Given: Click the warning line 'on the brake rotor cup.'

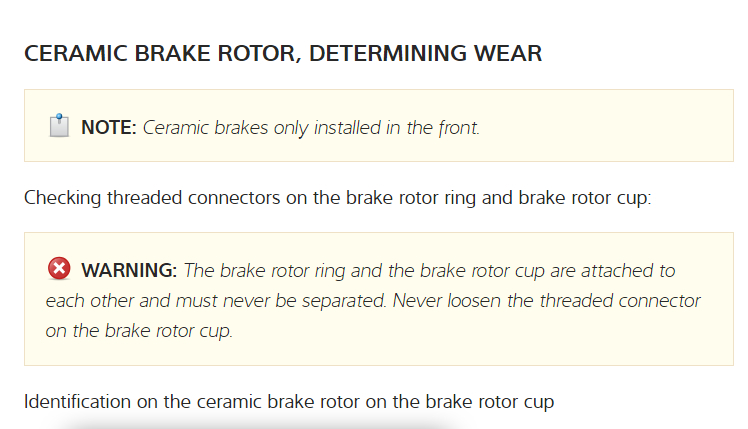Looking at the screenshot, I should (x=139, y=331).
